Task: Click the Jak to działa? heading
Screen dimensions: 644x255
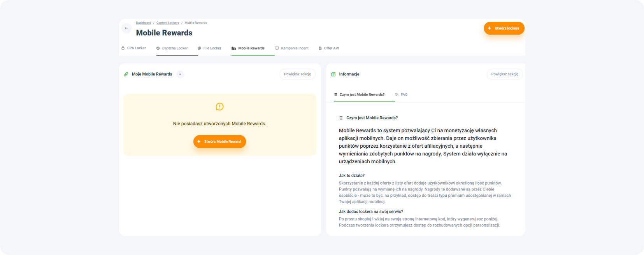Action: 351,176
